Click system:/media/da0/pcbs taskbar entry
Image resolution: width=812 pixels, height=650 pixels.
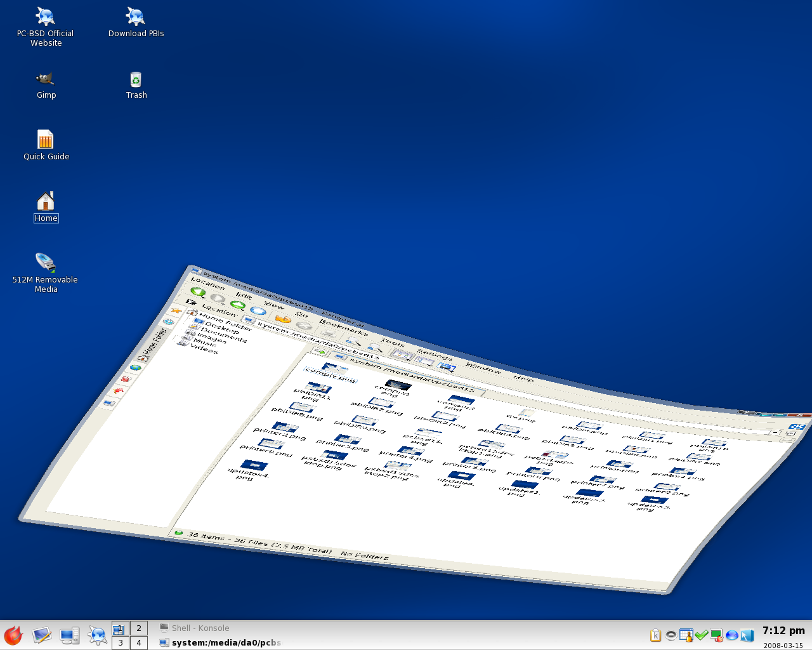coord(220,642)
